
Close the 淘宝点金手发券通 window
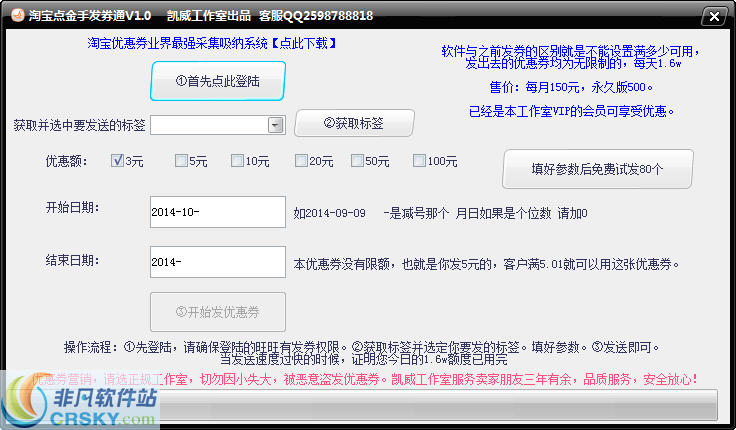click(x=714, y=17)
